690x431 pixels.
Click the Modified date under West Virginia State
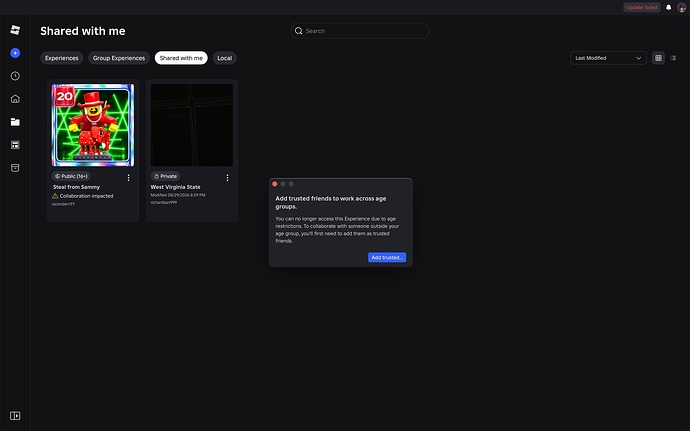(178, 195)
